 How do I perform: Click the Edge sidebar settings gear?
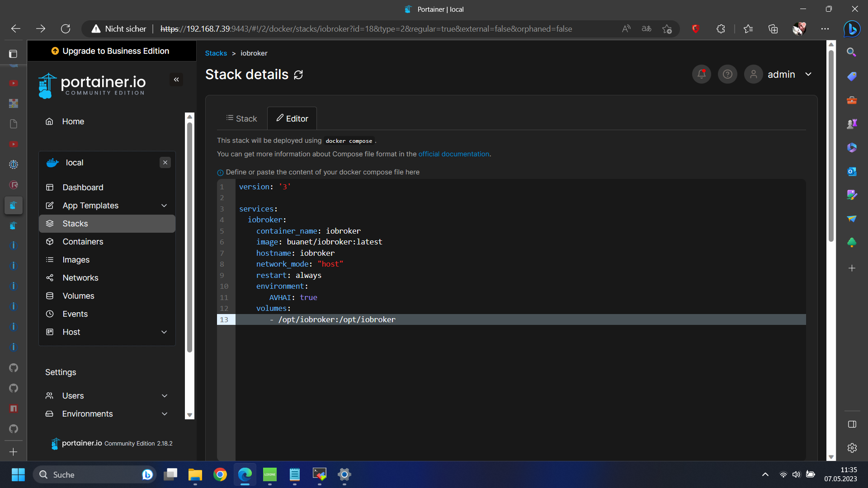[x=852, y=448]
